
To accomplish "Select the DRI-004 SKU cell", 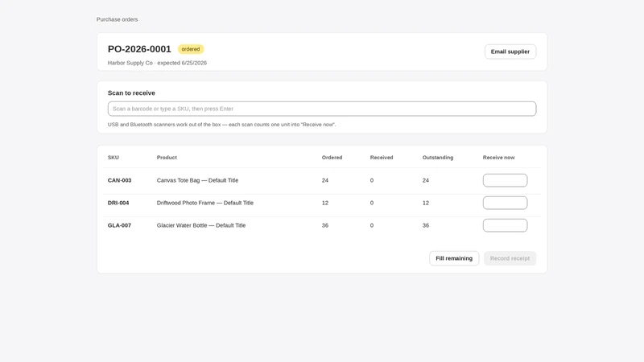I will [118, 203].
